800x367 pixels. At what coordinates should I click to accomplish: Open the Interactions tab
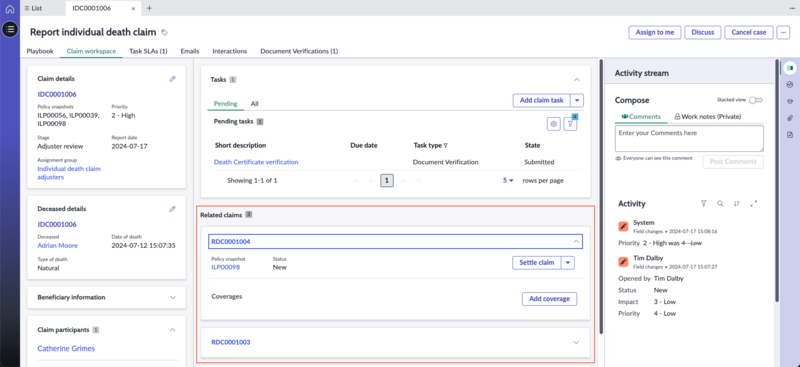pyautogui.click(x=230, y=51)
